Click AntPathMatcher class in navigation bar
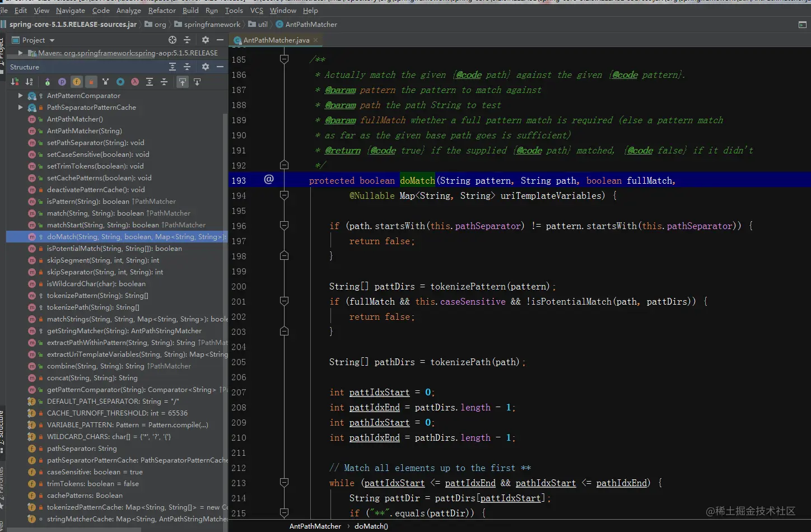Viewport: 811px width, 532px height. click(306, 25)
